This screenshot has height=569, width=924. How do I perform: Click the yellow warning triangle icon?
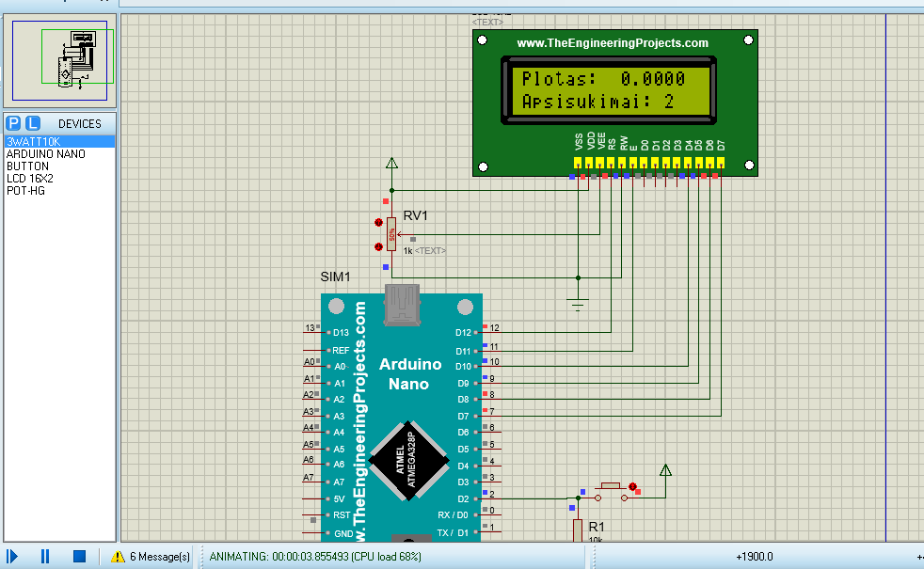118,557
